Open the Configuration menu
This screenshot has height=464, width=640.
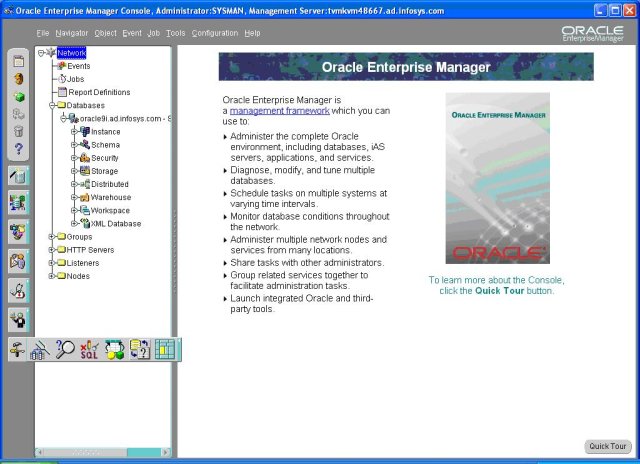pyautogui.click(x=215, y=33)
